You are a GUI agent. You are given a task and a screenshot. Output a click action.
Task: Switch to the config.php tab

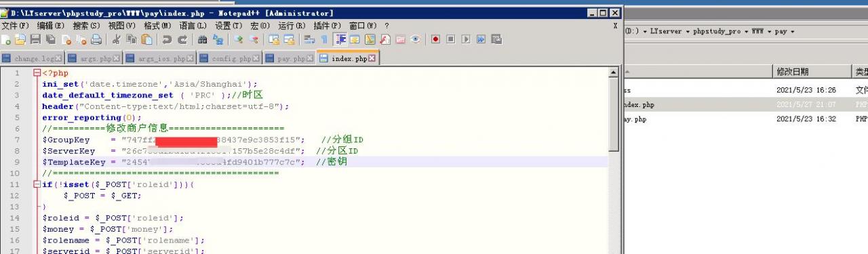229,59
